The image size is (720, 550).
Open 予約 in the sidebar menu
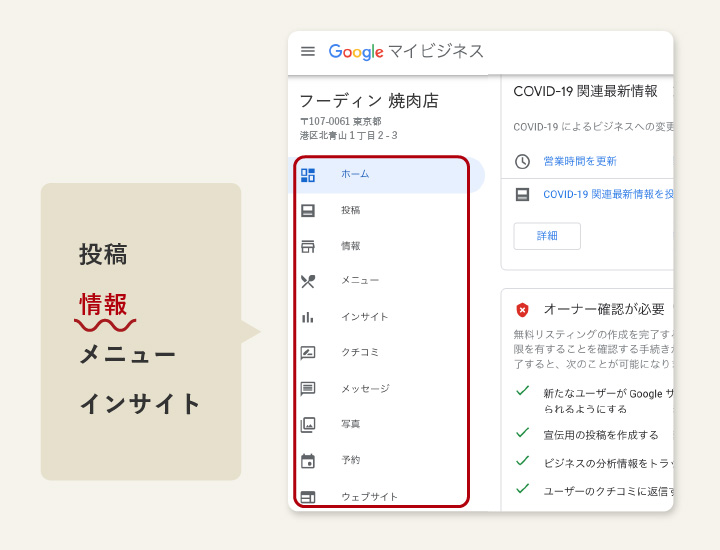pyautogui.click(x=350, y=460)
